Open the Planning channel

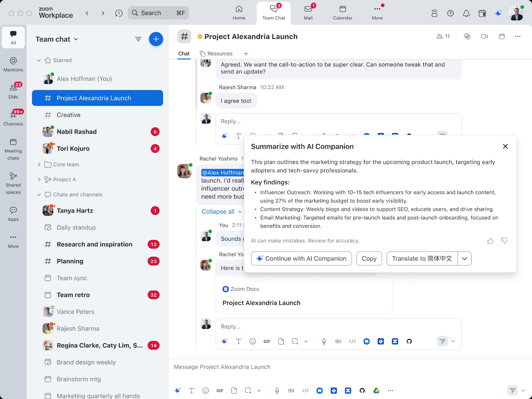coord(97,261)
